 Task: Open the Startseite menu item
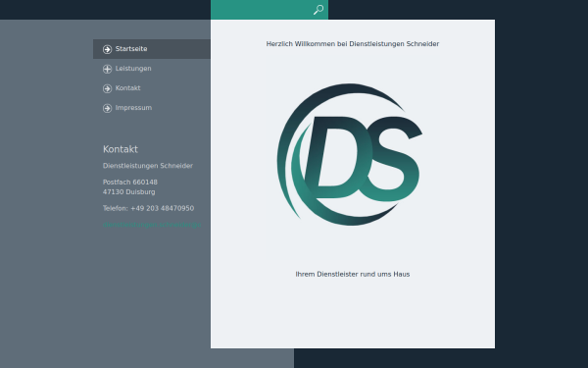(152, 49)
